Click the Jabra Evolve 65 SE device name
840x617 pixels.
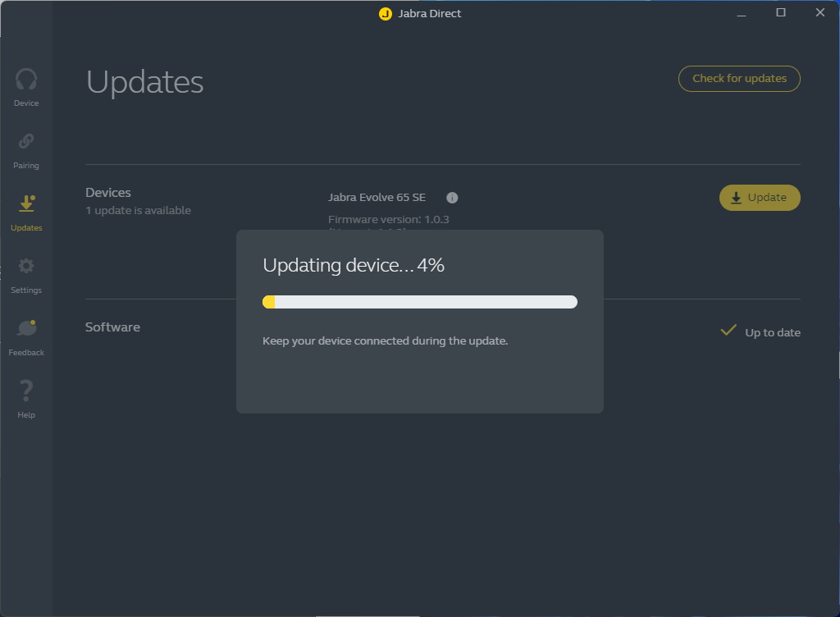(x=377, y=197)
